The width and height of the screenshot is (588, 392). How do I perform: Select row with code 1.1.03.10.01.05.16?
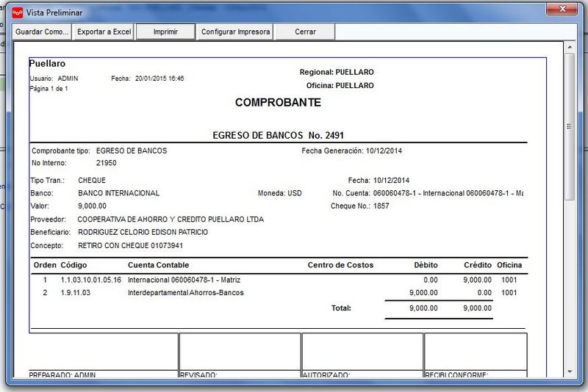tap(279, 280)
